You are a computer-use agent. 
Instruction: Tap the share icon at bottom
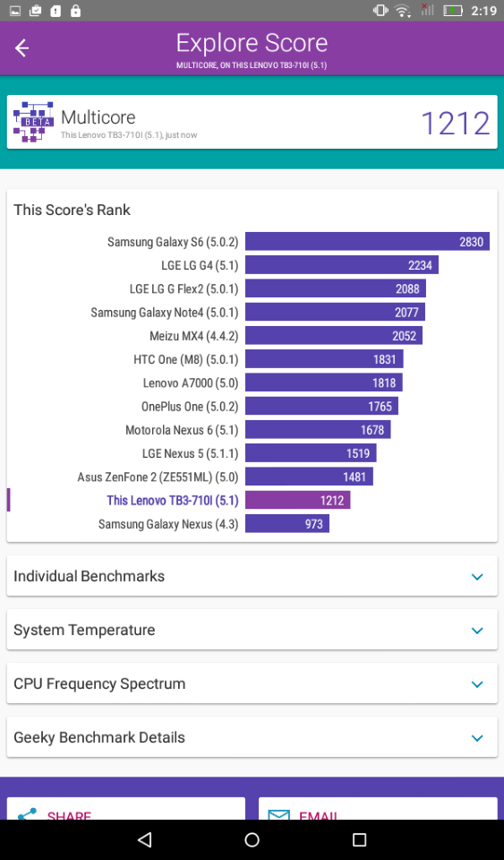coord(27,813)
